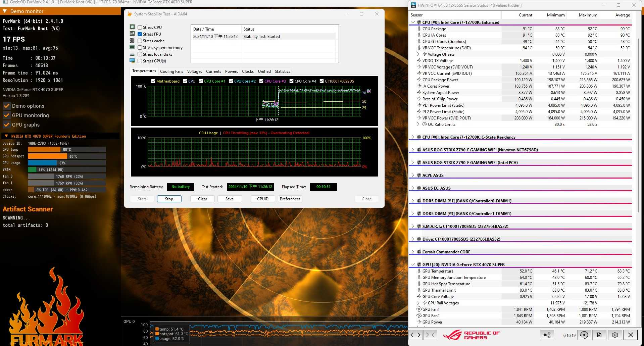This screenshot has width=644, height=346.
Task: Click GPU Fan1 fan icon in HWiNFO
Action: coord(419,309)
